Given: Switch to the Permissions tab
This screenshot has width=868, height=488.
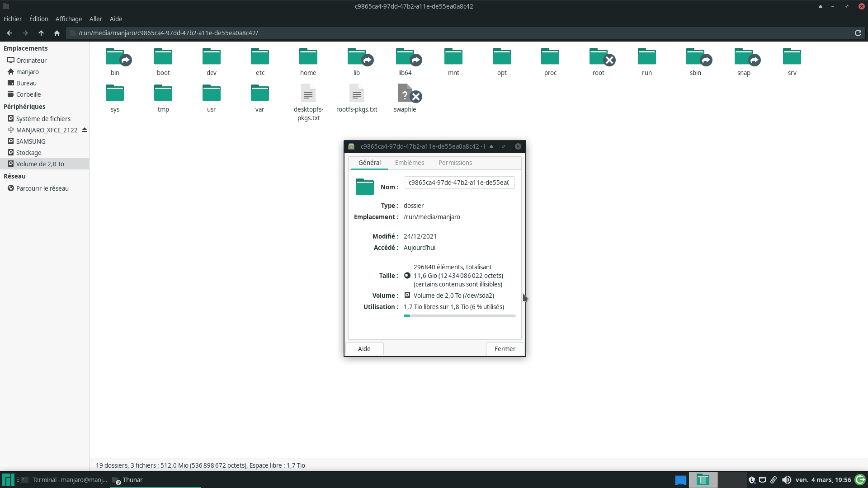Looking at the screenshot, I should 455,163.
